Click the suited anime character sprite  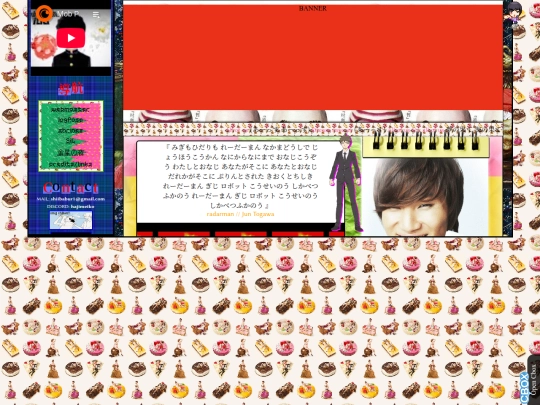pyautogui.click(x=345, y=183)
